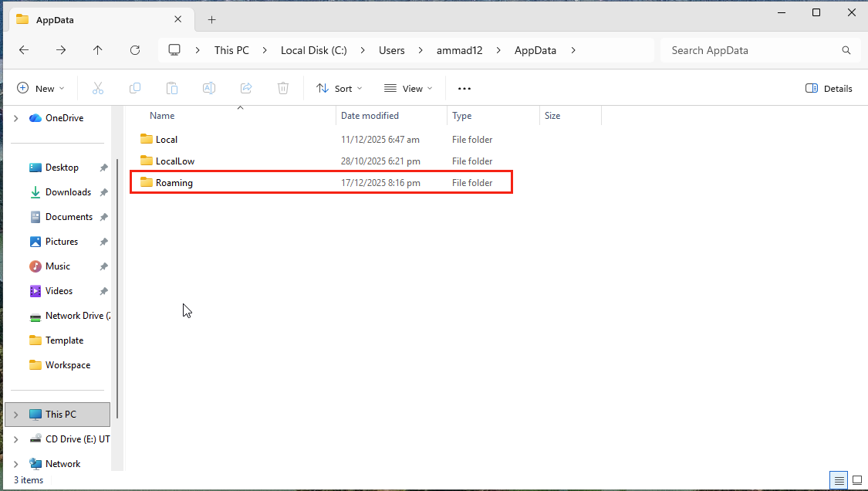Click the New button

[40, 88]
